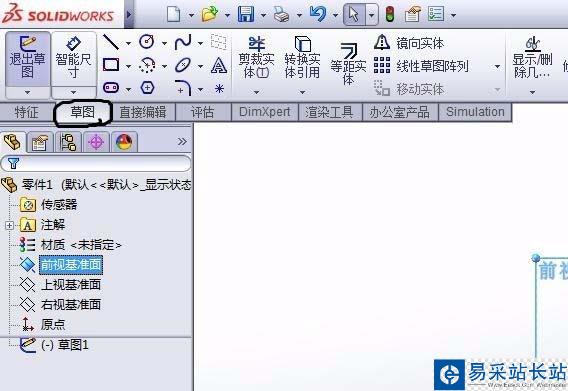Viewport: 568px width, 391px height.
Task: Open dropdown next to Open folder icon
Action: [227, 15]
